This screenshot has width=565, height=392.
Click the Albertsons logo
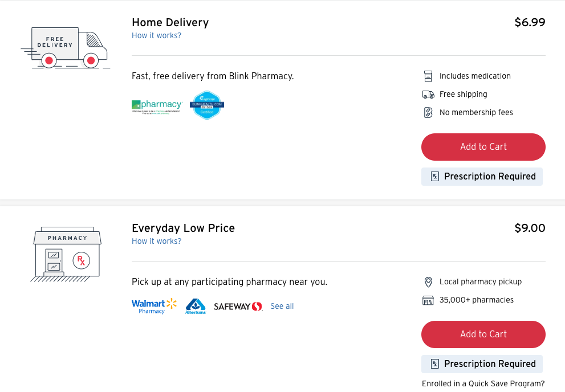pyautogui.click(x=196, y=307)
